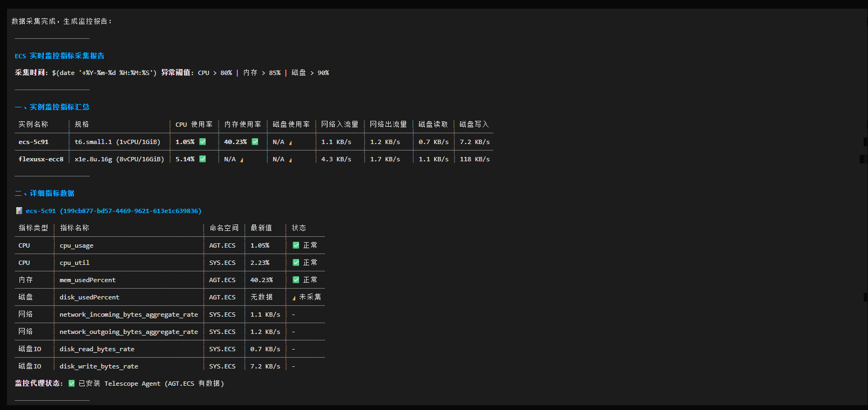Click the 118 KB/s disk write value
This screenshot has height=410, width=868.
coord(474,159)
